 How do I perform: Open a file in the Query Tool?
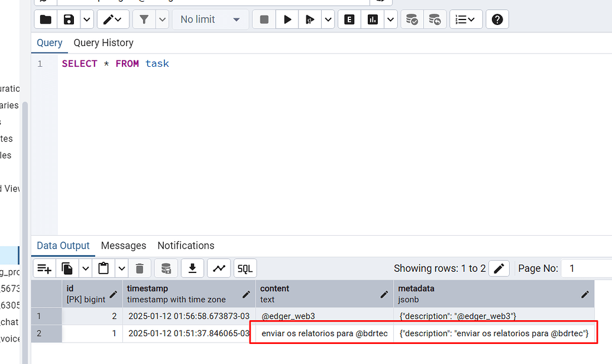coord(45,19)
